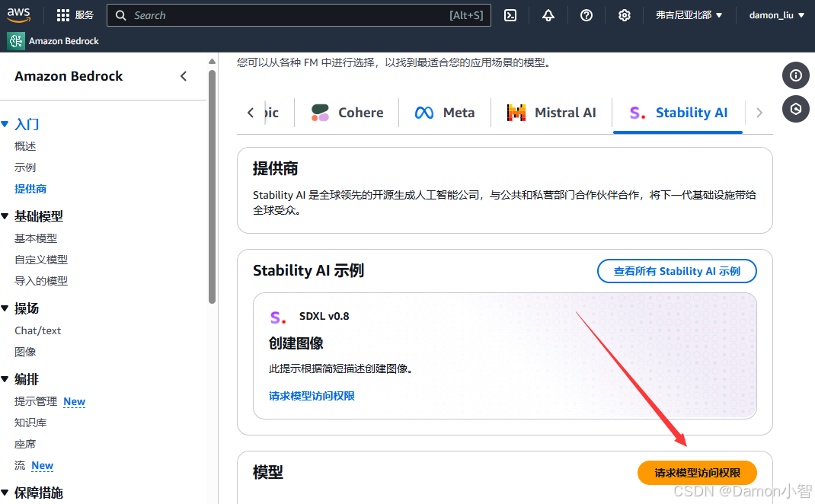Open 自定义模型 in sidebar
This screenshot has height=504, width=815.
click(x=41, y=260)
